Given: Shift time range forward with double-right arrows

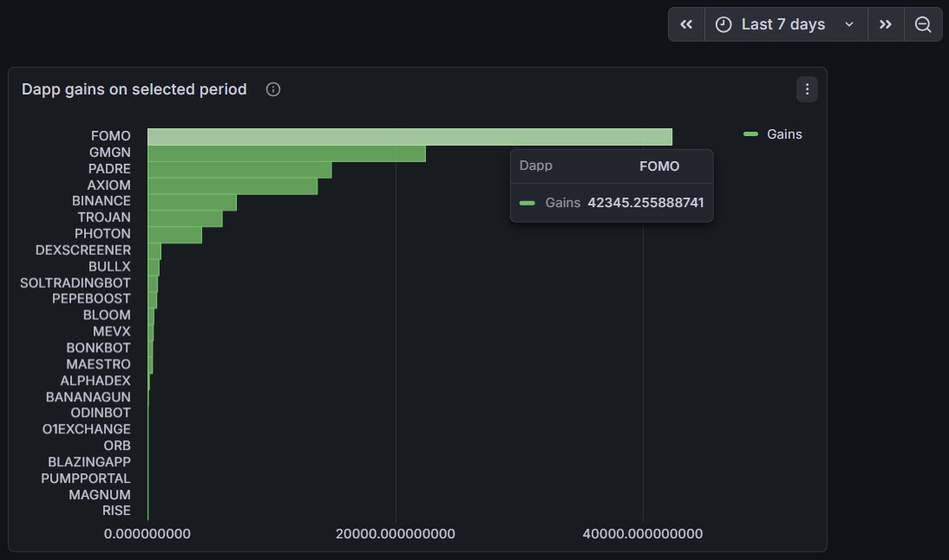Looking at the screenshot, I should [886, 24].
